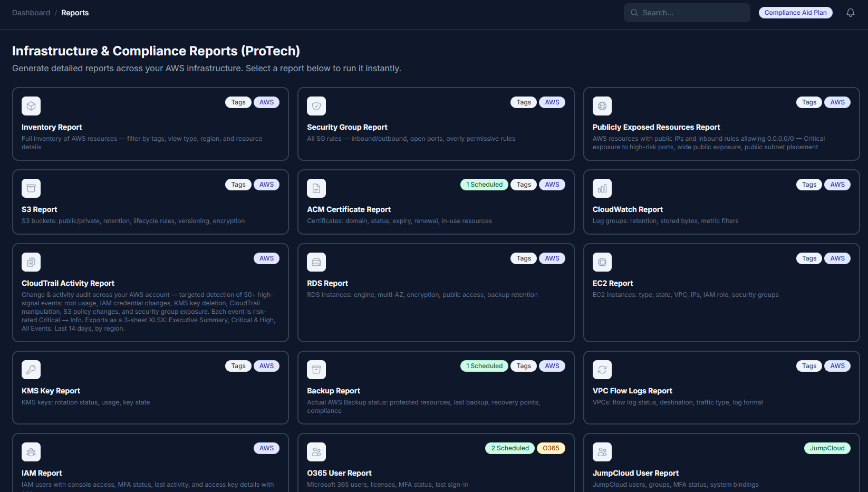Click the CloudWatch Report bar chart icon
868x492 pixels.
(x=602, y=188)
